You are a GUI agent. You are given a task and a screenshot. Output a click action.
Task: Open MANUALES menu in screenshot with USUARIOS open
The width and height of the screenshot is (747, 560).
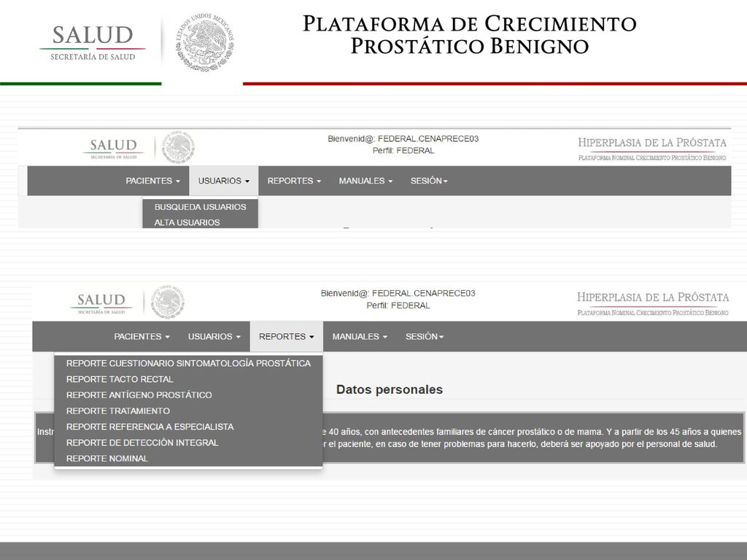pyautogui.click(x=365, y=181)
